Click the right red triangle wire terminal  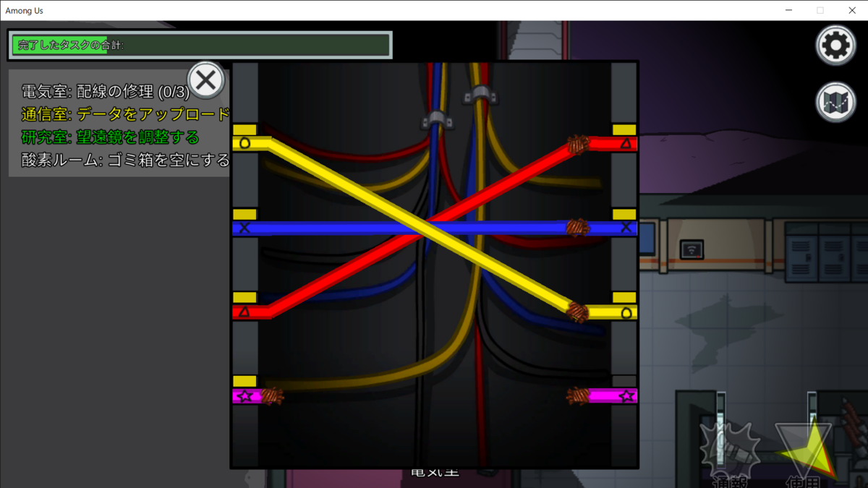(x=613, y=144)
